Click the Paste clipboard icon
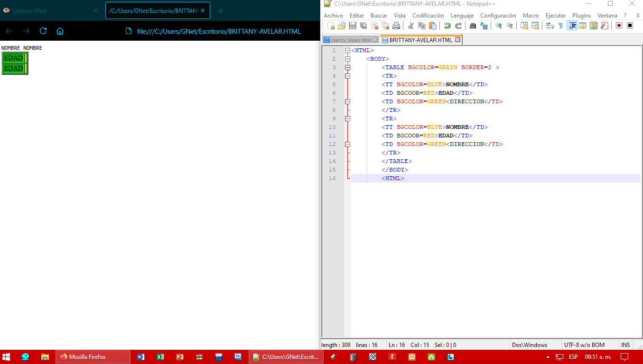 coord(433,26)
